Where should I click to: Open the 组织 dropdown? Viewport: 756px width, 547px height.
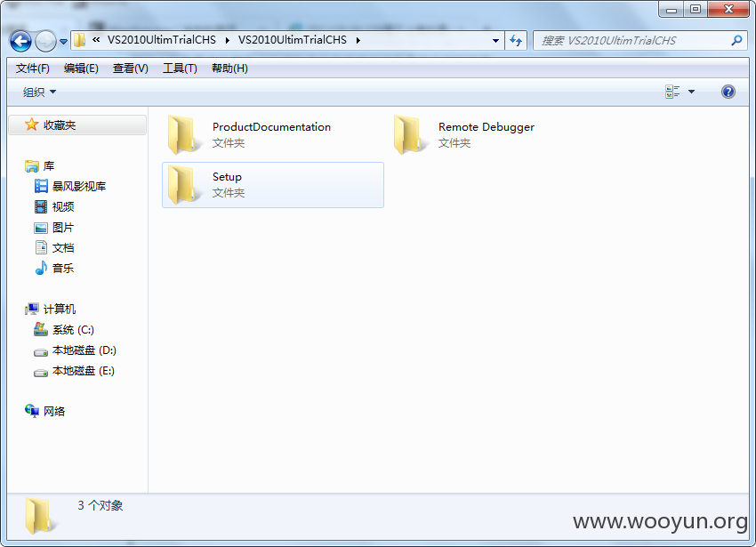pyautogui.click(x=39, y=93)
